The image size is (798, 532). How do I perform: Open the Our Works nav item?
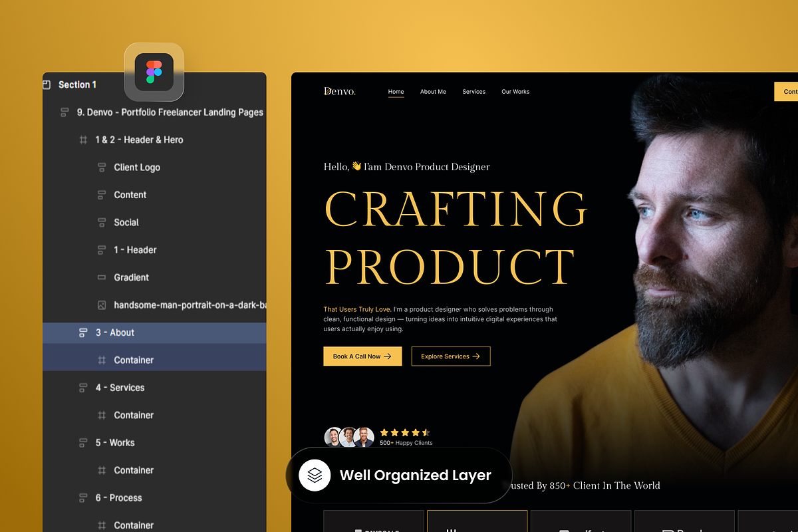515,92
